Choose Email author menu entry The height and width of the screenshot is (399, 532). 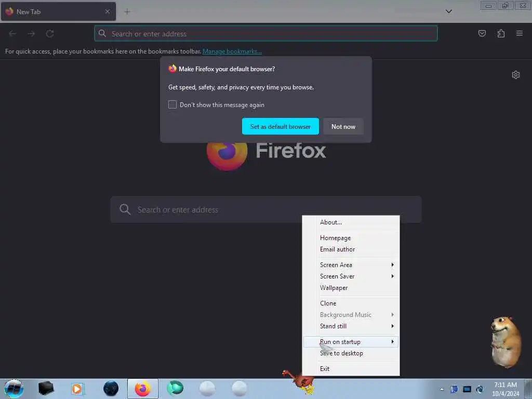click(x=351, y=249)
